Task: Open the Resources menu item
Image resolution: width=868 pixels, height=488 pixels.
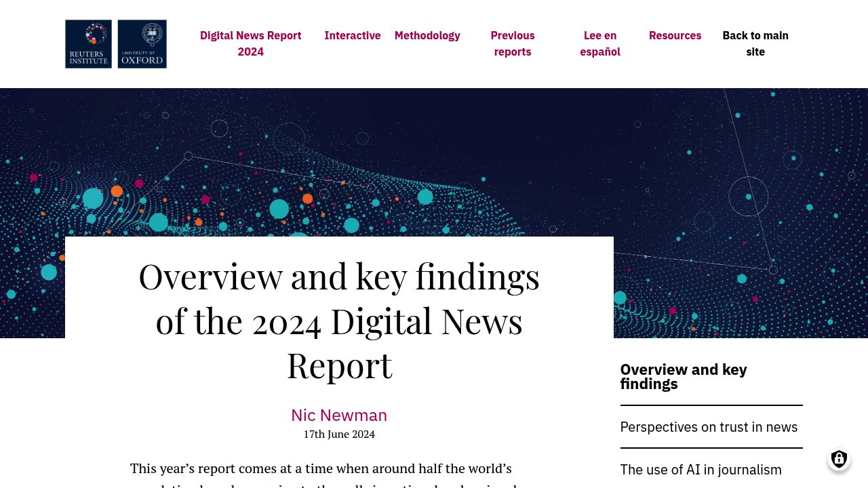Action: [x=675, y=35]
